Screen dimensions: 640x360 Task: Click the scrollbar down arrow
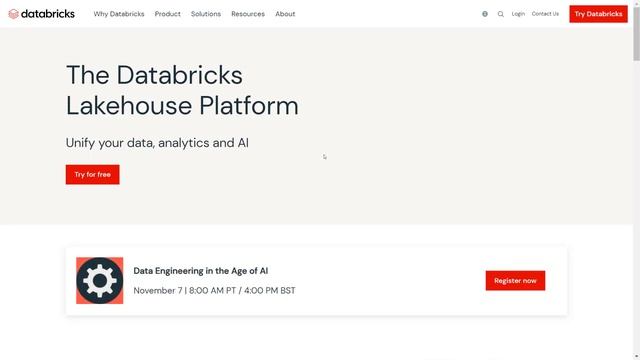click(x=636, y=357)
